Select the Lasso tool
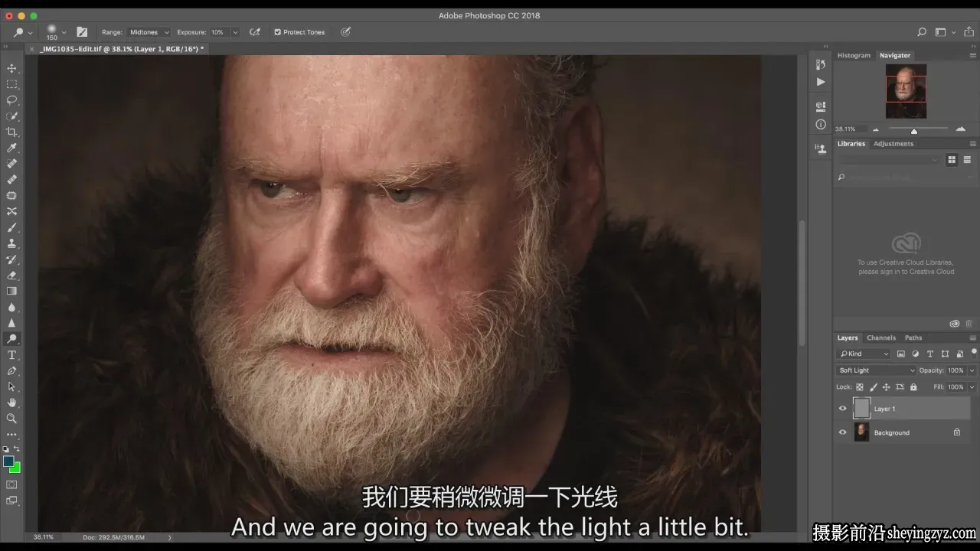 coord(11,100)
